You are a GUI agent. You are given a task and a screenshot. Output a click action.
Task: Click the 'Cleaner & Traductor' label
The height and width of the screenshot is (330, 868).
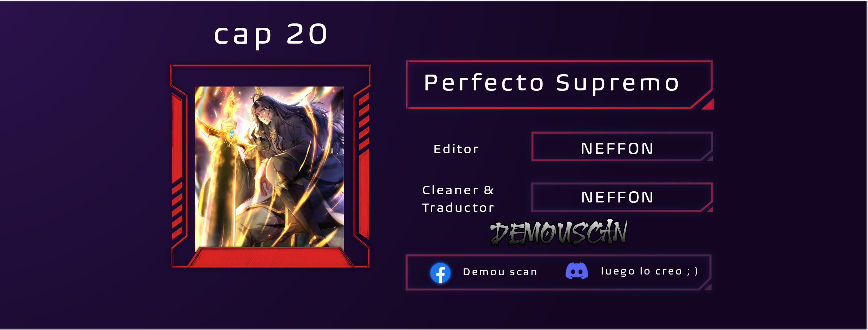point(458,199)
